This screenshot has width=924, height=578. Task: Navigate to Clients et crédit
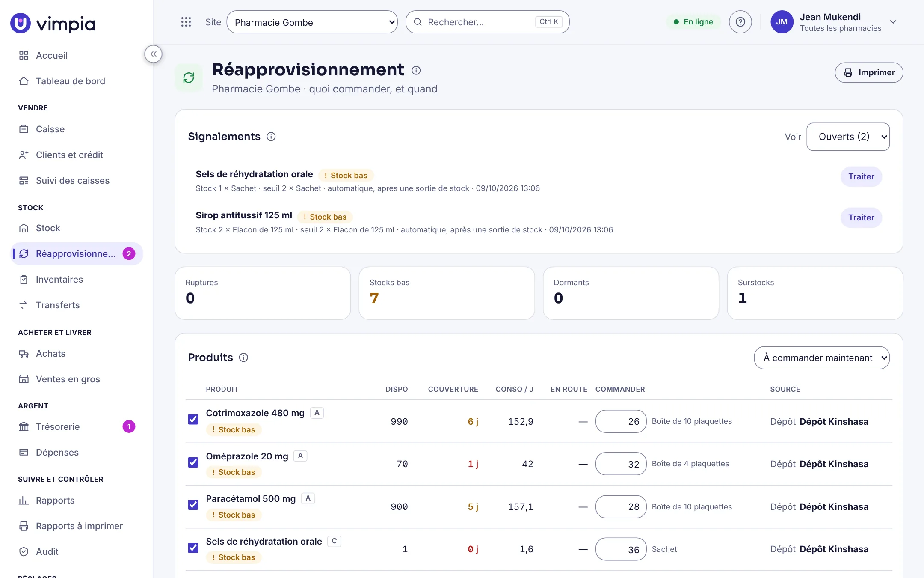coord(77,155)
